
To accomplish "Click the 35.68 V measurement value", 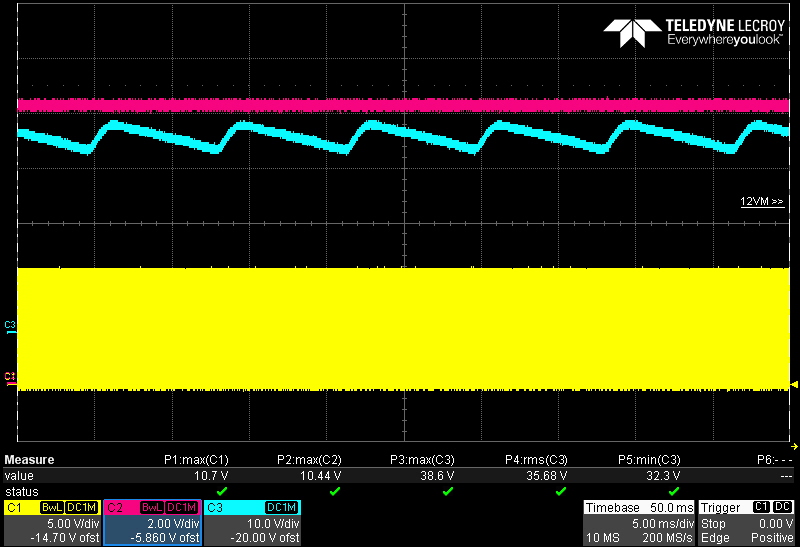I will click(546, 476).
